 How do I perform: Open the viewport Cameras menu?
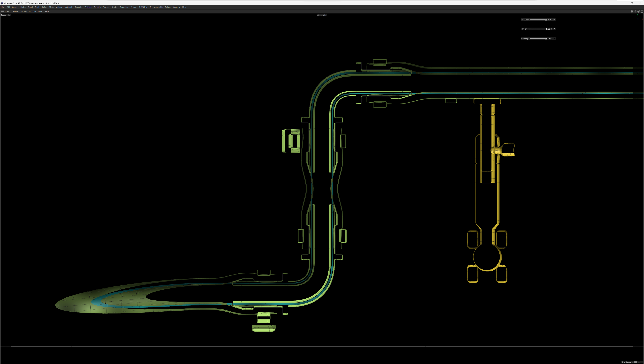pos(15,11)
